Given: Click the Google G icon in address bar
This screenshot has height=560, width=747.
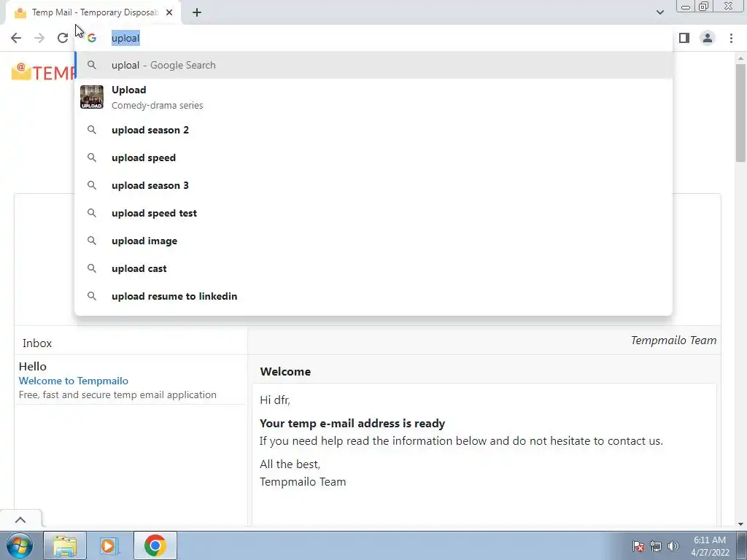Looking at the screenshot, I should coord(92,38).
